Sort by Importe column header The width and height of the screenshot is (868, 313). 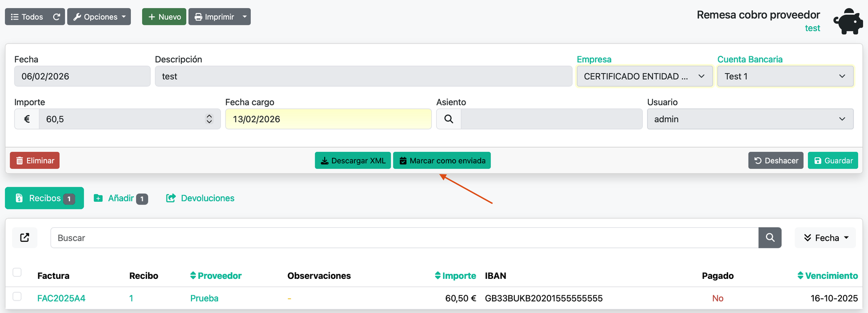455,276
